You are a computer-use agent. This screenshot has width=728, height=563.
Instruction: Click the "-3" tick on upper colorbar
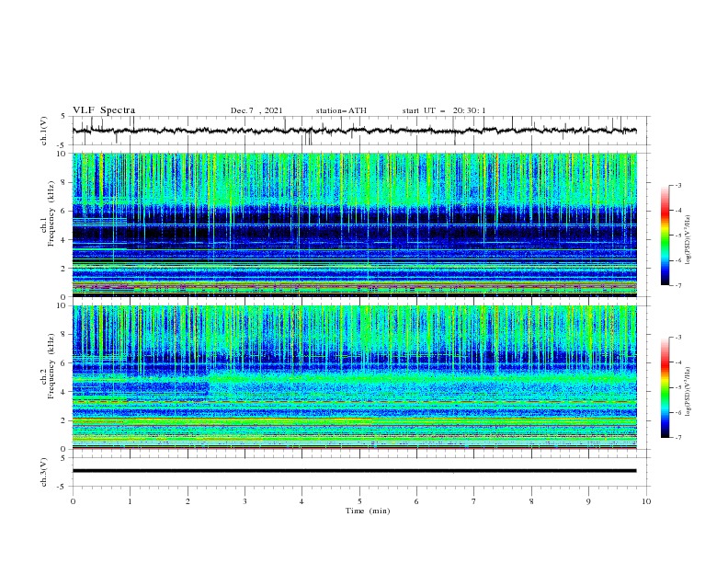[677, 185]
